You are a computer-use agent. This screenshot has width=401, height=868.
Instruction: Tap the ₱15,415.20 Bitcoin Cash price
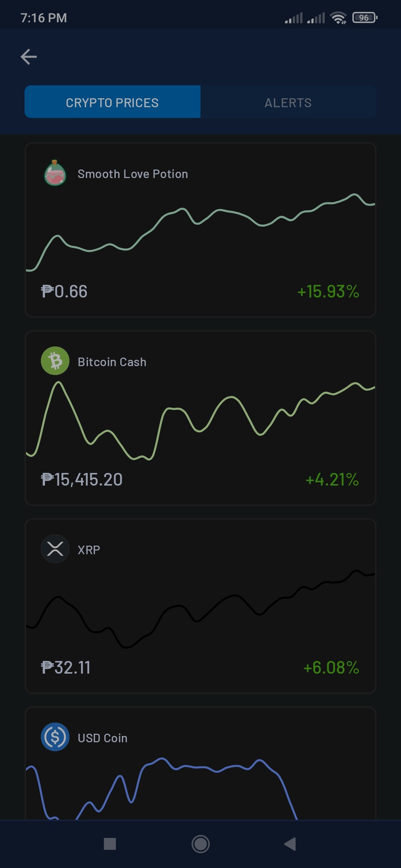[82, 480]
